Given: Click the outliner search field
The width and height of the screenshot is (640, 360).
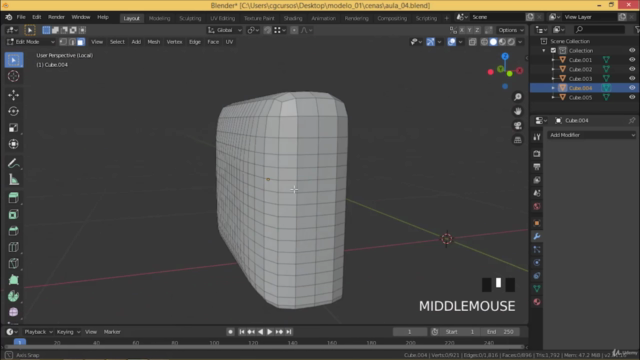Looking at the screenshot, I should 599,29.
